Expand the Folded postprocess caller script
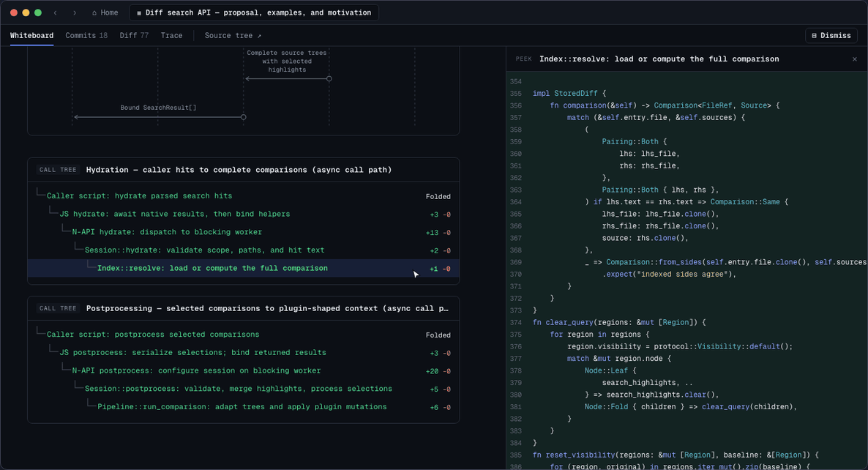Screen dimensions: 868x470 [x=438, y=335]
